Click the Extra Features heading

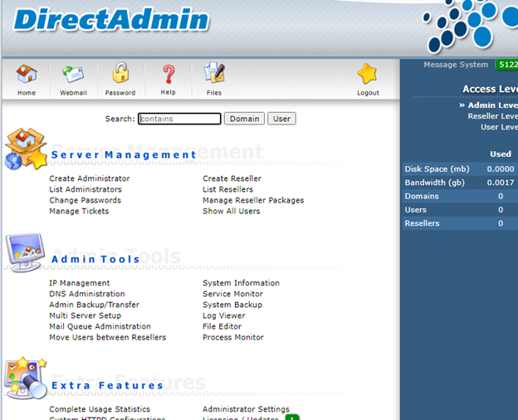[107, 385]
